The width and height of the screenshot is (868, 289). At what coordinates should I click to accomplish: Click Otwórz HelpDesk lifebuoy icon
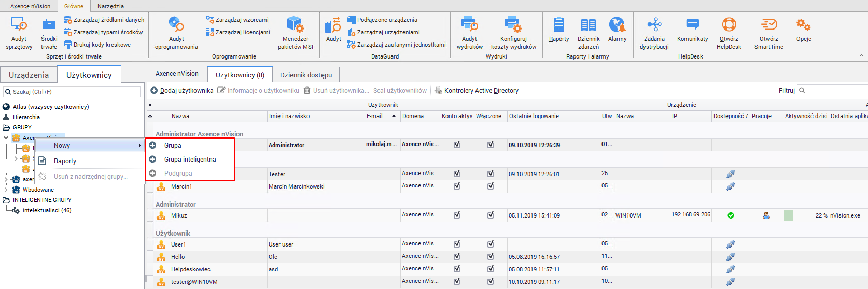pos(729,25)
